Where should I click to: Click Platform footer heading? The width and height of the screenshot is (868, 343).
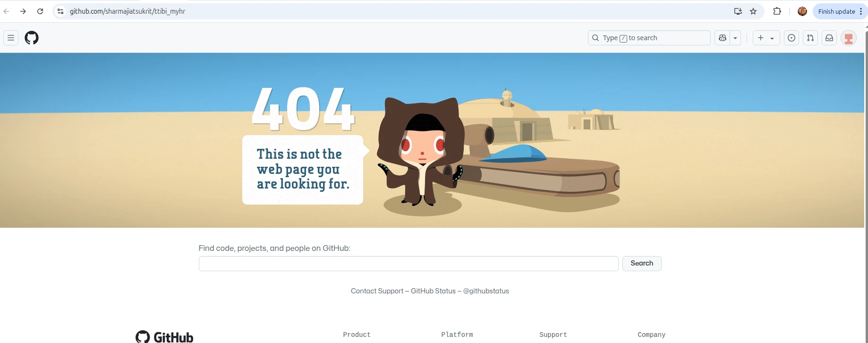pos(457,334)
